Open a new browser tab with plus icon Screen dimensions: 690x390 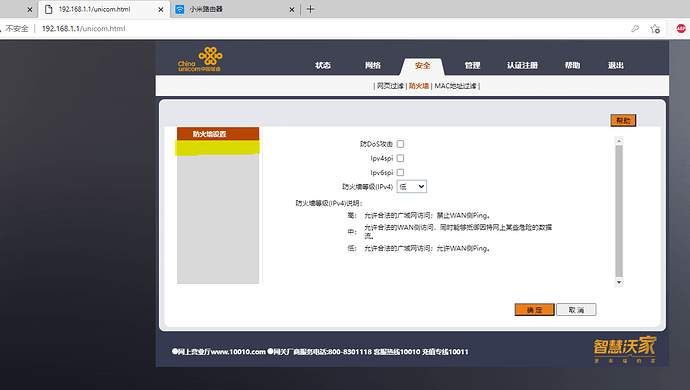310,9
